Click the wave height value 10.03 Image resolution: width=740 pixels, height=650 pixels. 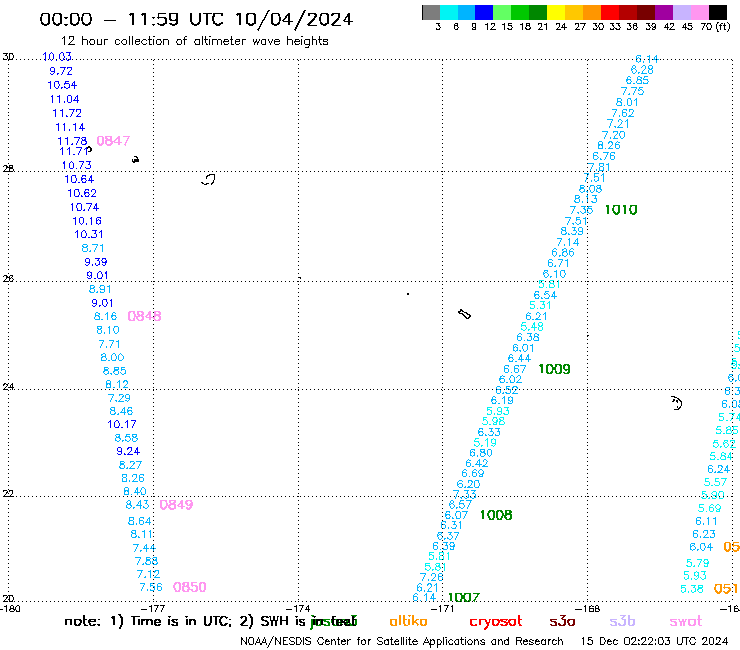coord(57,57)
